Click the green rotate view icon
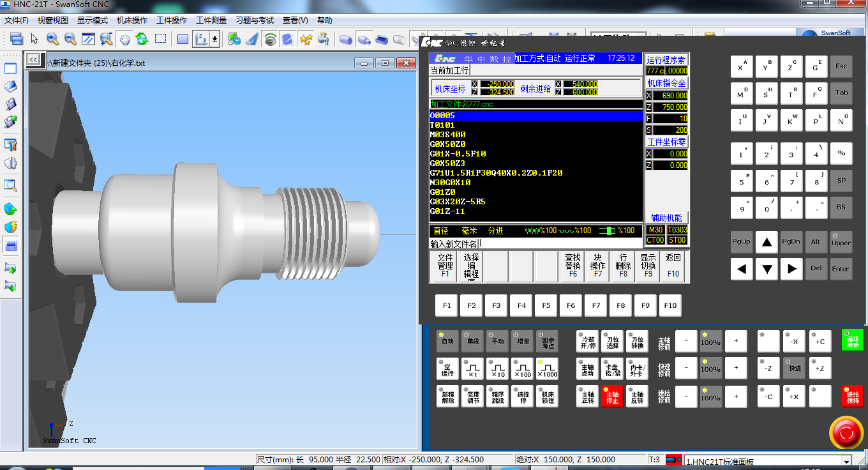868x470 pixels. 142,39
